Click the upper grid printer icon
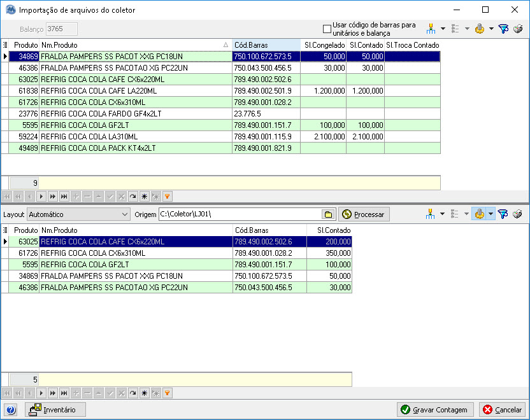530x420 pixels. tap(518, 29)
